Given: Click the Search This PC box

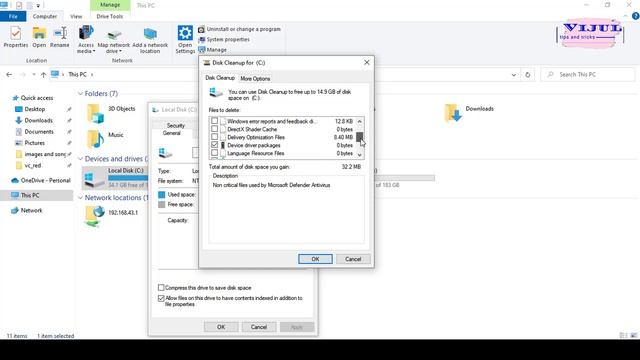Looking at the screenshot, I should (588, 75).
